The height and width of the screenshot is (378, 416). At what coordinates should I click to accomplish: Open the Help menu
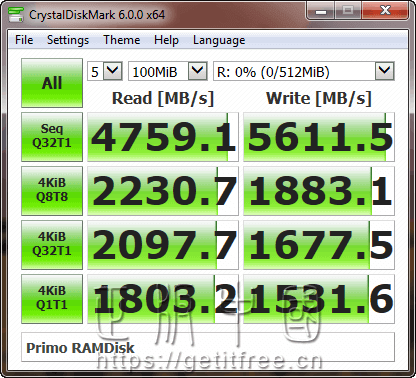point(166,40)
